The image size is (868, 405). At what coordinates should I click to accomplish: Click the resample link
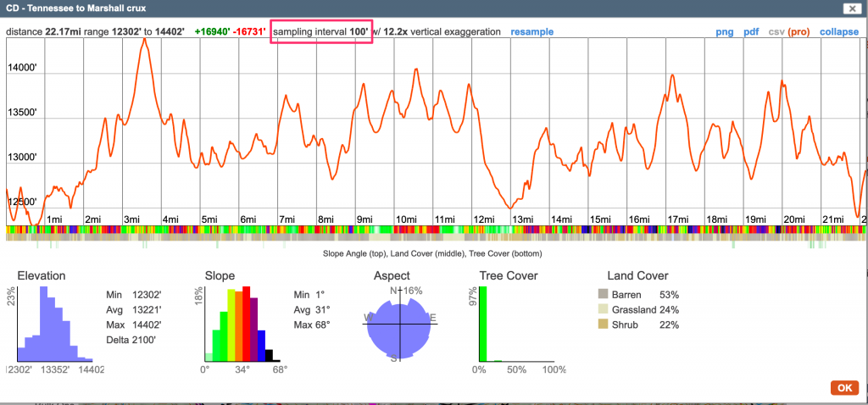click(x=531, y=31)
